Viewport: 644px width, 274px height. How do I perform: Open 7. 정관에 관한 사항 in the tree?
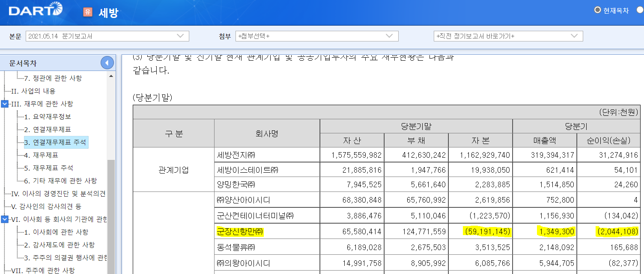click(53, 78)
